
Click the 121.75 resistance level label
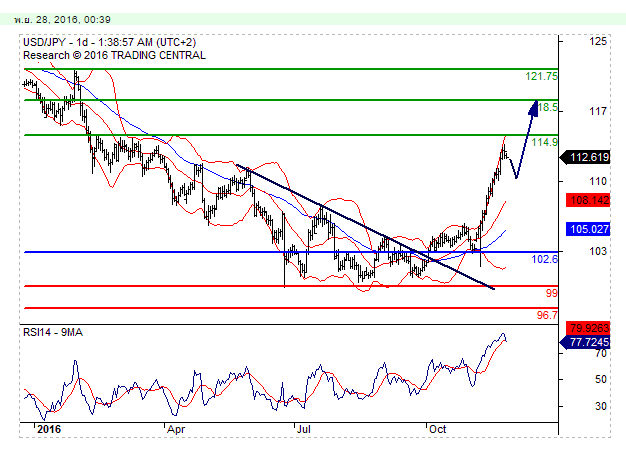pos(541,76)
